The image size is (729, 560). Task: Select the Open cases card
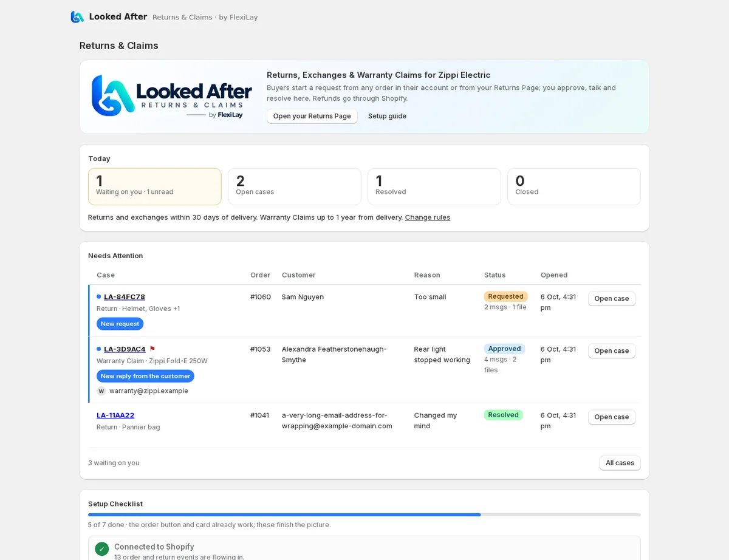295,186
